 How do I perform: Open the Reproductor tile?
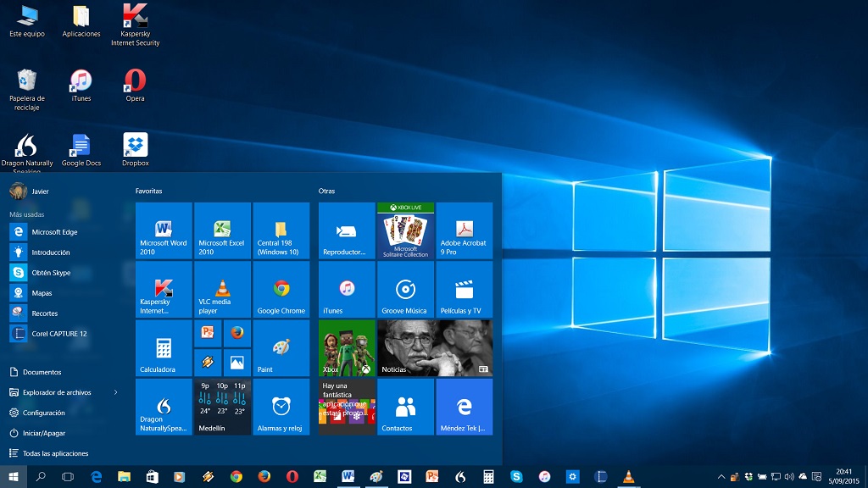coord(347,230)
